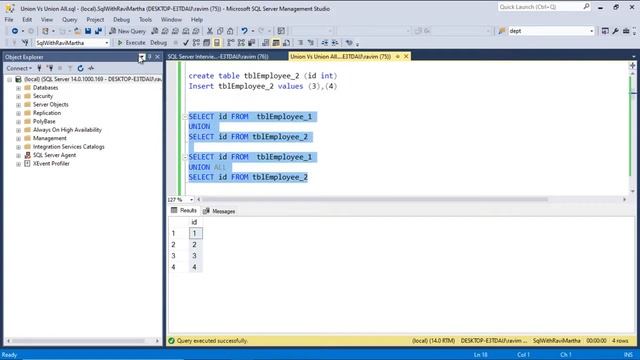The image size is (640, 360).
Task: Click the Parse checkmark icon
Action: [186, 42]
